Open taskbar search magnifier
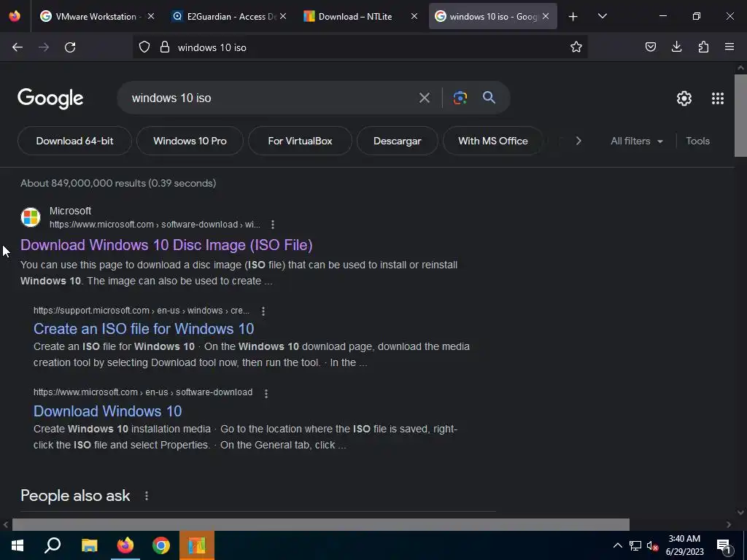 53,545
